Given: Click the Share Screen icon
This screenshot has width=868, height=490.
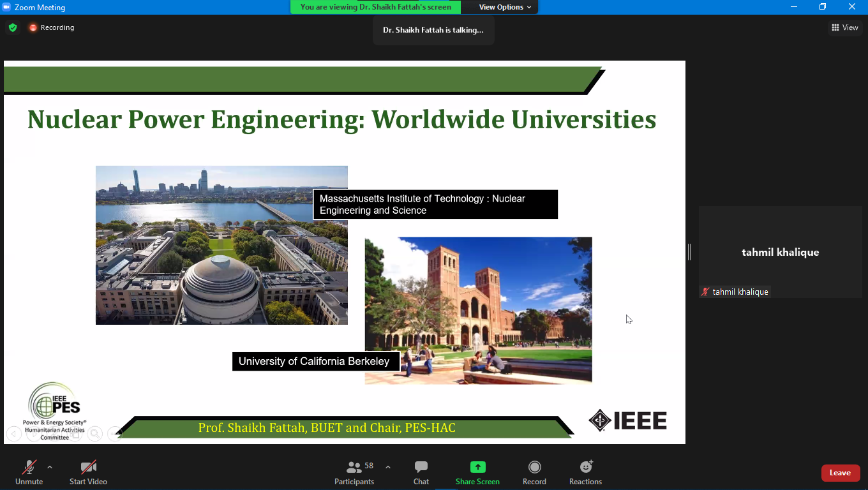Looking at the screenshot, I should point(477,467).
